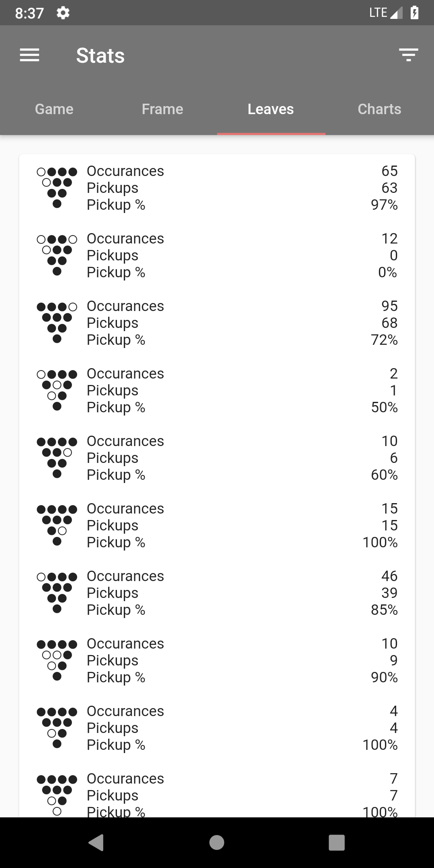Viewport: 434px width, 868px height.
Task: Tap the 72% pickup percentage value
Action: point(384,340)
